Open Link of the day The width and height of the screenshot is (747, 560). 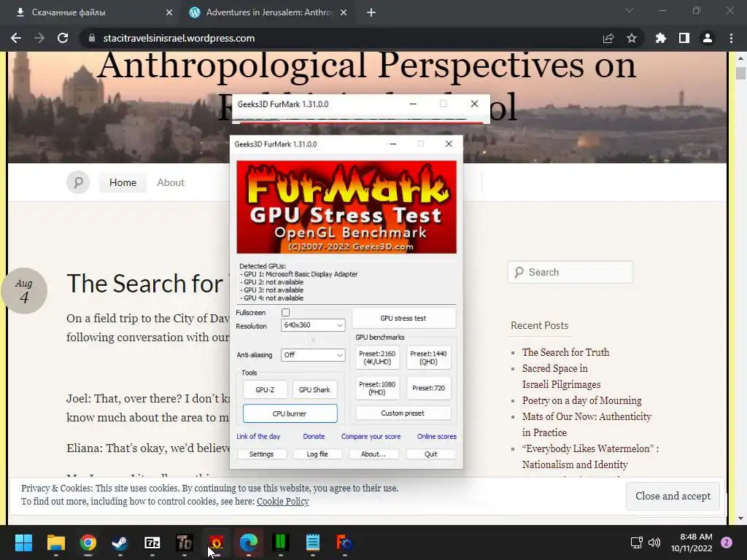pyautogui.click(x=258, y=436)
